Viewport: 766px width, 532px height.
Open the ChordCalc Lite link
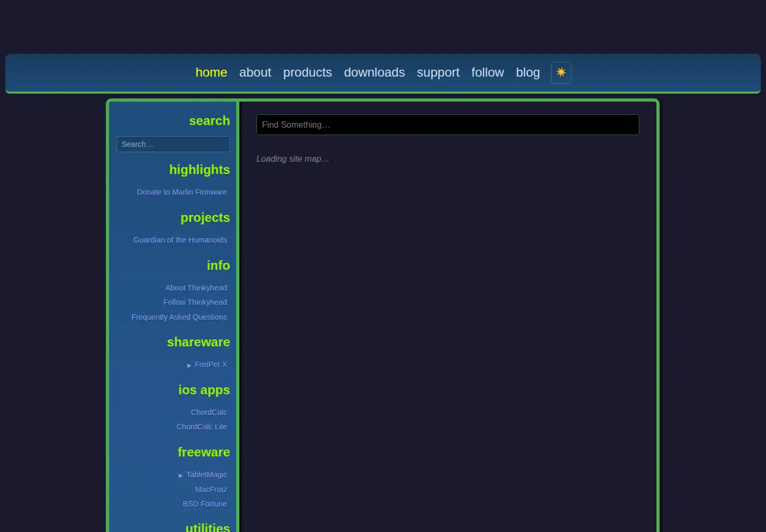point(202,427)
